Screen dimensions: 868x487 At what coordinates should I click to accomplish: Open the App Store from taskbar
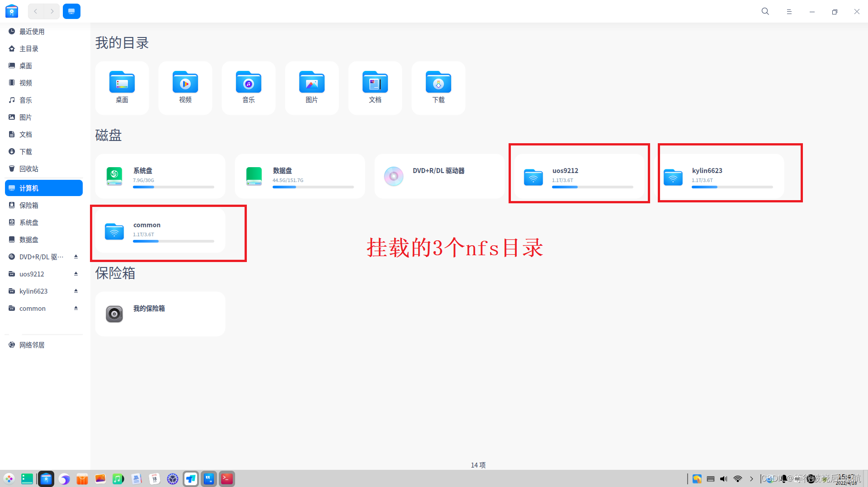tap(82, 478)
